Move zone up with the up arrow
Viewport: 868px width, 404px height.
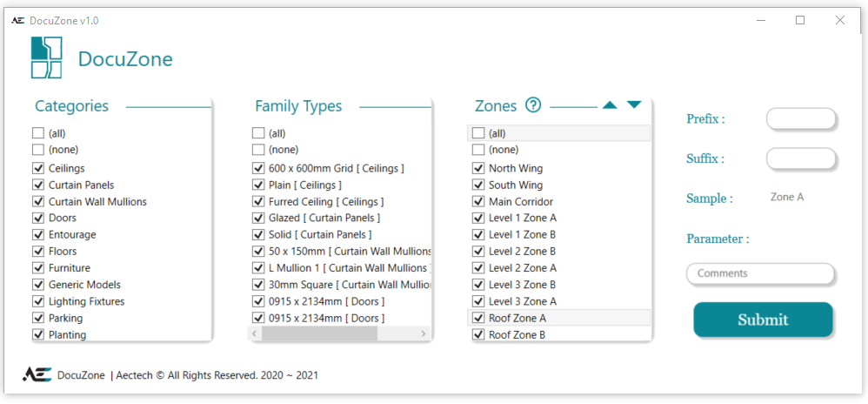coord(610,105)
